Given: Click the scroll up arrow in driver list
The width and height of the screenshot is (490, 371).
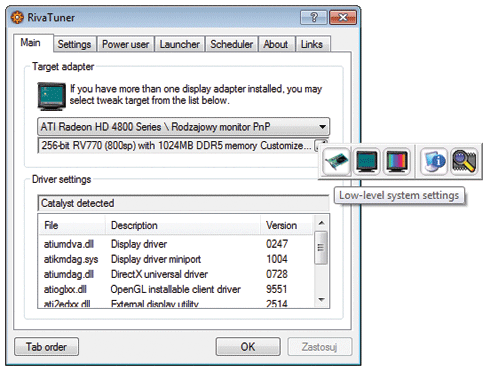Looking at the screenshot, I should click(x=321, y=223).
